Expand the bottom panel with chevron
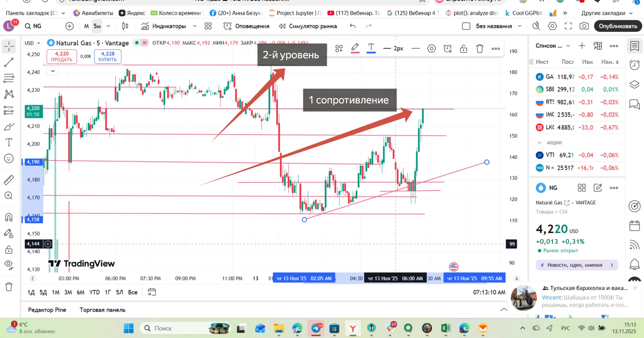The image size is (644, 338). 504,310
